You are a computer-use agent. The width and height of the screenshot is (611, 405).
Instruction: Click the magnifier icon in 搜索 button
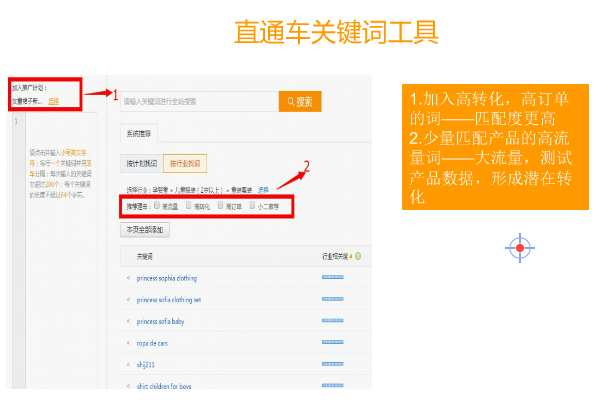point(291,101)
